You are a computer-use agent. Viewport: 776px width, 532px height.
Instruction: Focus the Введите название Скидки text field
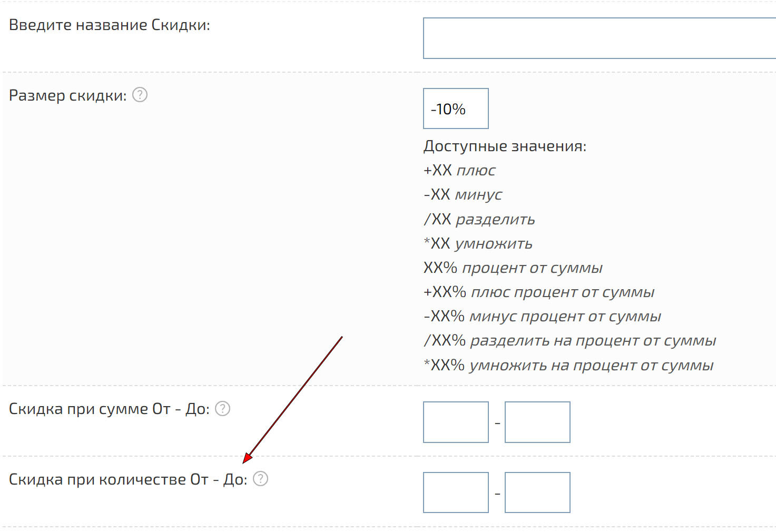tap(598, 38)
